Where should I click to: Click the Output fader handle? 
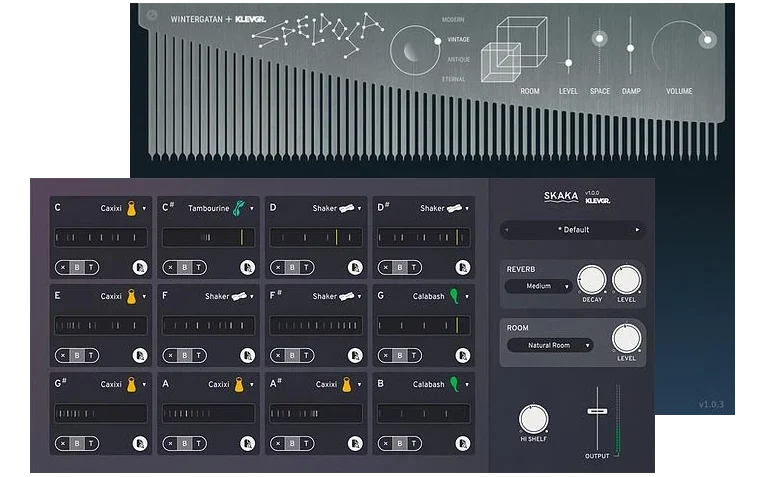597,411
